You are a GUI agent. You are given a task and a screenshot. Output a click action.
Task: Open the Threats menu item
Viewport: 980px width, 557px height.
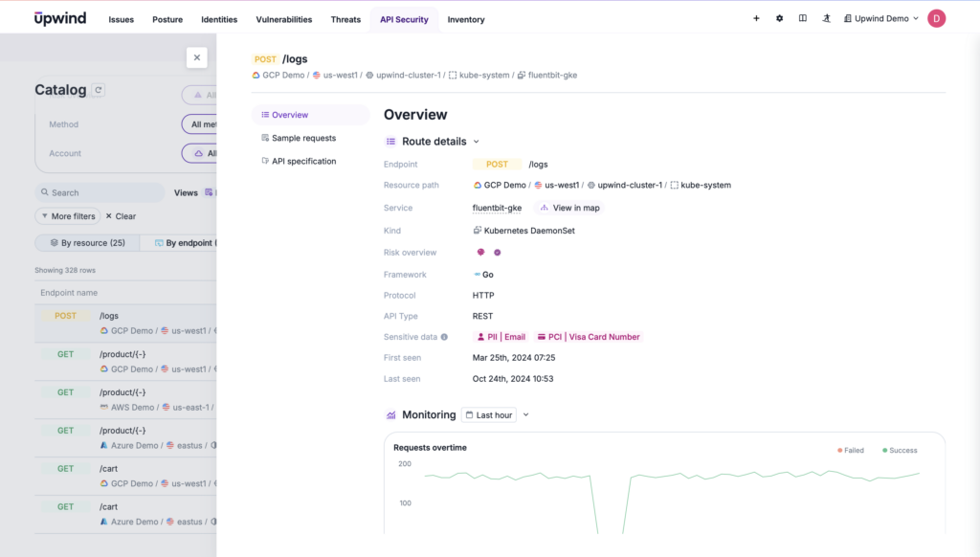[345, 18]
